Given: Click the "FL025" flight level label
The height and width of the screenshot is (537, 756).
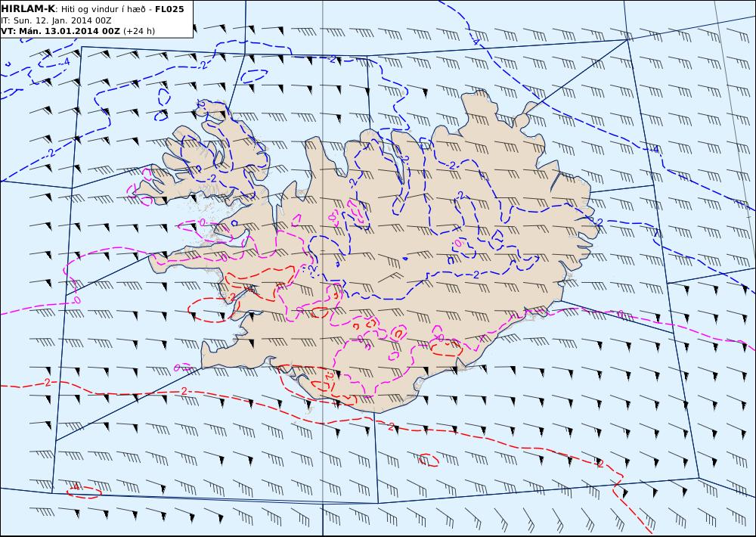Looking at the screenshot, I should coord(169,9).
